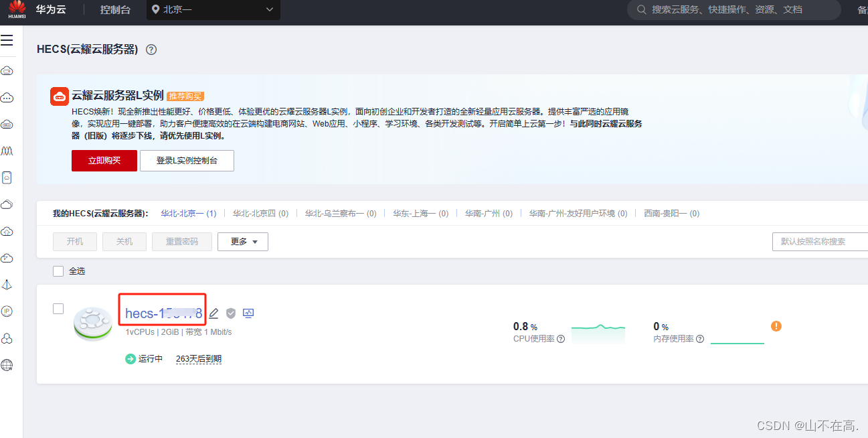Open the cloud upload arrow sidebar icon
This screenshot has height=438, width=868.
[7, 231]
